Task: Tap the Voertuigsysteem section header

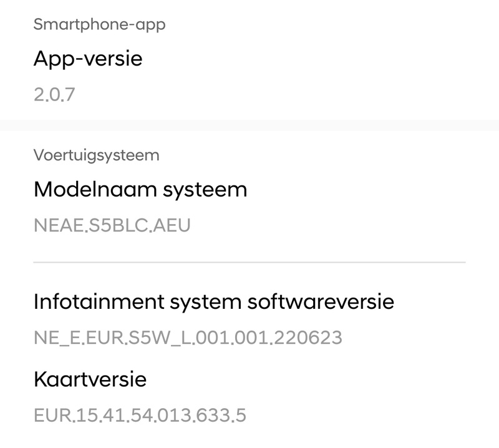Action: tap(96, 154)
